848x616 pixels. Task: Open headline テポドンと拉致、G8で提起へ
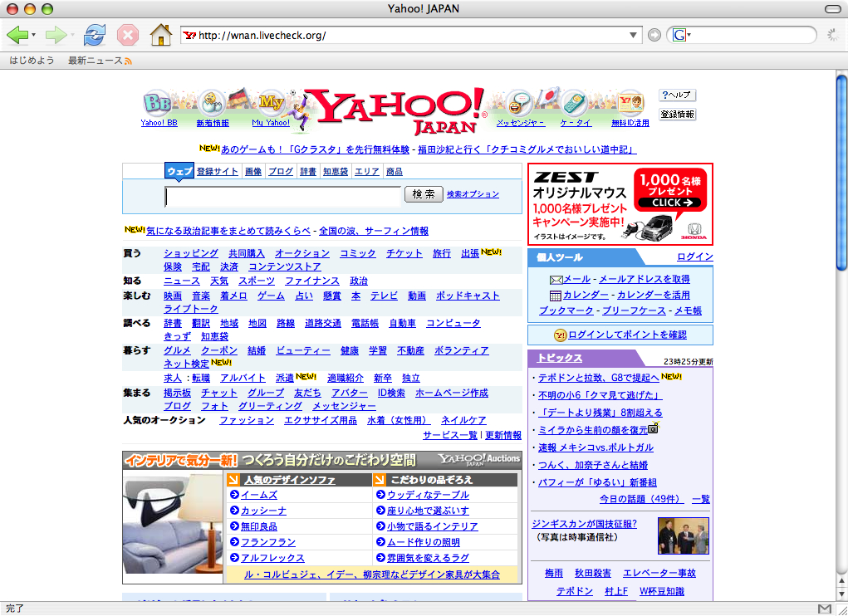[x=598, y=377]
